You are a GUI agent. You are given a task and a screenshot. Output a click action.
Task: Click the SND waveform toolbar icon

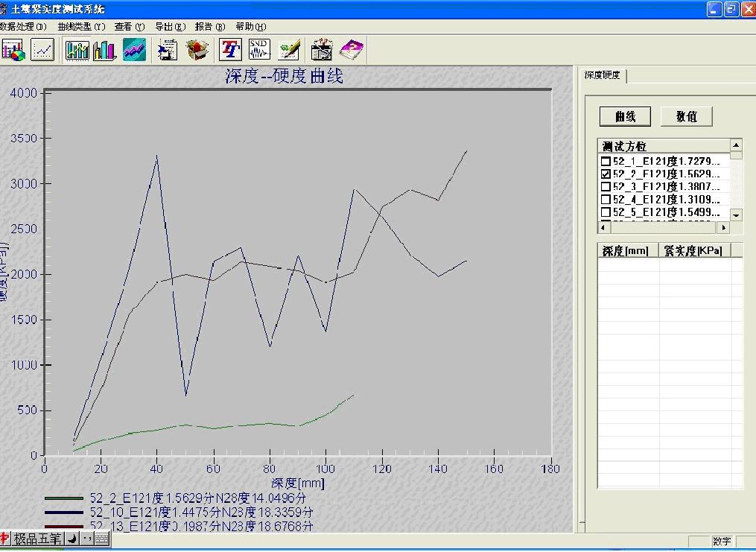[259, 50]
